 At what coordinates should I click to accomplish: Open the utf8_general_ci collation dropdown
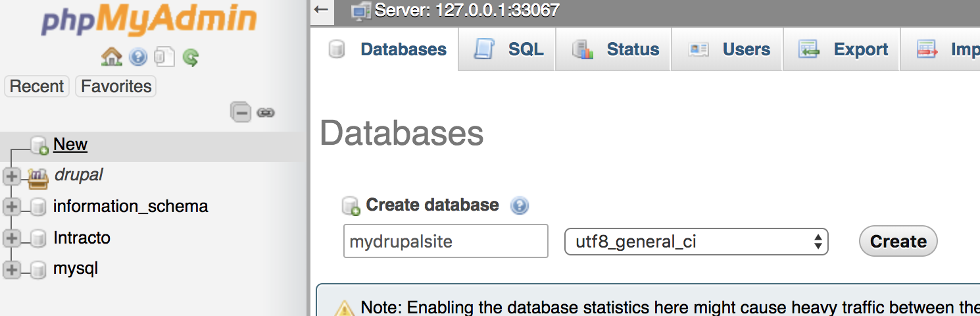697,242
